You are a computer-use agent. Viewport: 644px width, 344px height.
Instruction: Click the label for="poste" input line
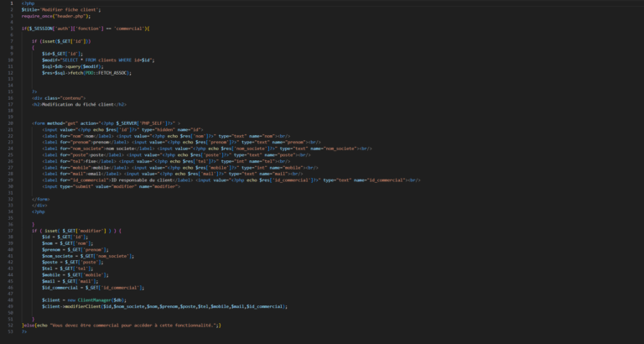(176, 155)
